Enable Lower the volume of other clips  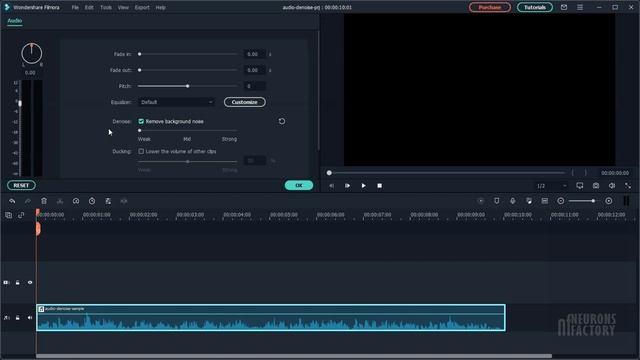[141, 151]
